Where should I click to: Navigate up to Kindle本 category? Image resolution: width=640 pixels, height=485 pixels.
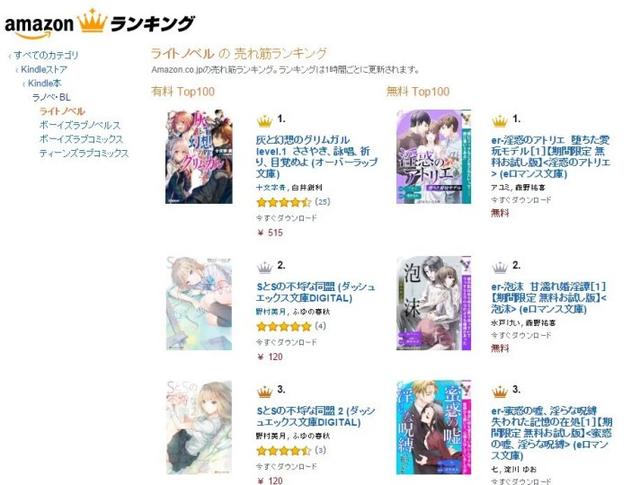click(44, 83)
